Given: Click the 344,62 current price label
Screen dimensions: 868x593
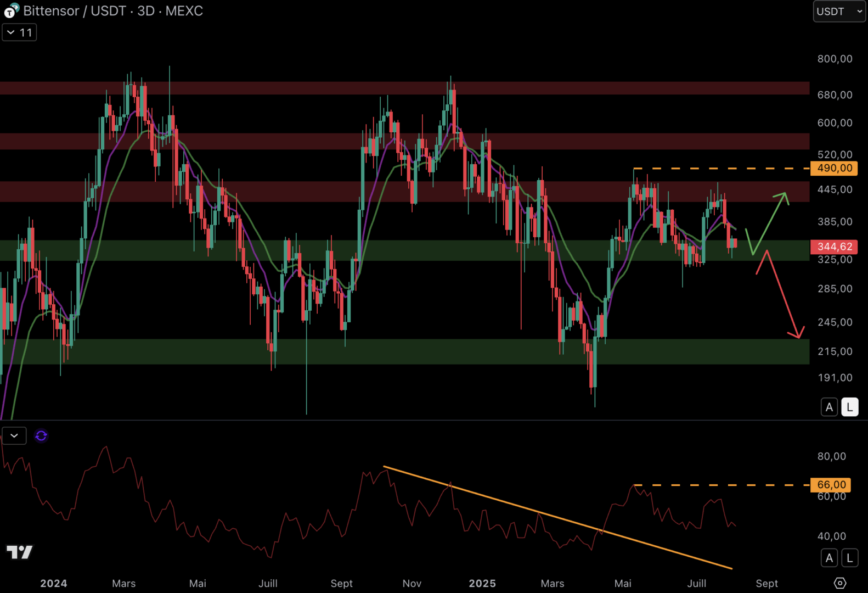Looking at the screenshot, I should pyautogui.click(x=834, y=247).
